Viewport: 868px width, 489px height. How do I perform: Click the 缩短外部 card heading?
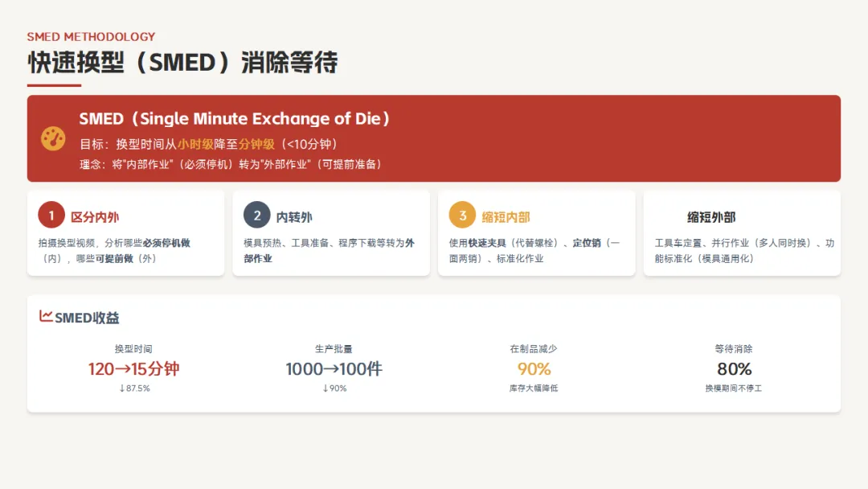pos(710,217)
